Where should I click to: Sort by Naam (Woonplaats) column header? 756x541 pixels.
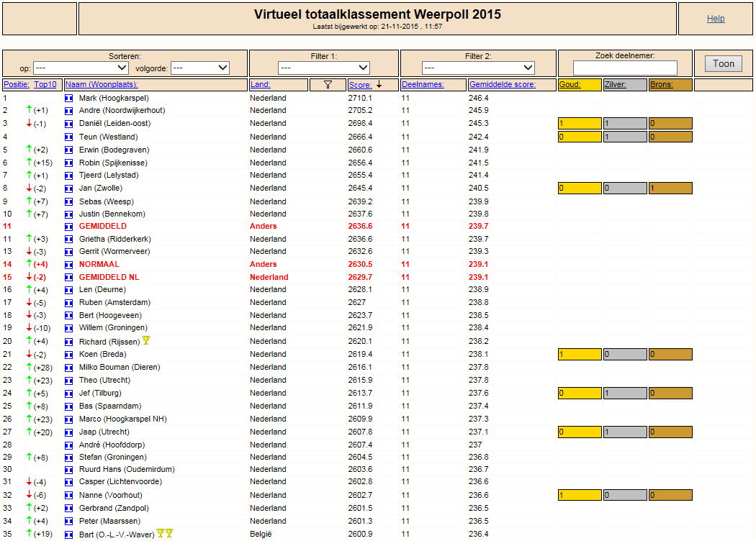(102, 84)
